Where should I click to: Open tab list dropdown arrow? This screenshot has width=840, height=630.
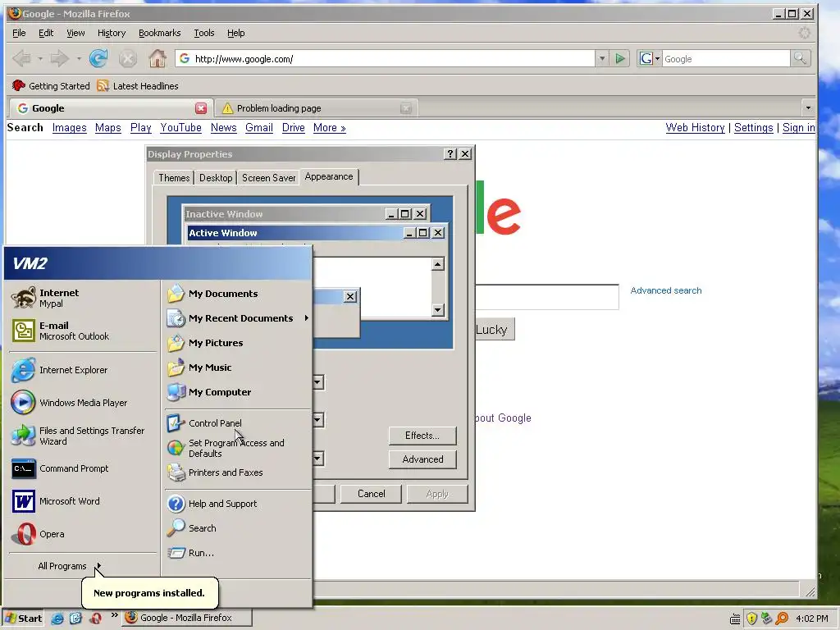click(808, 108)
